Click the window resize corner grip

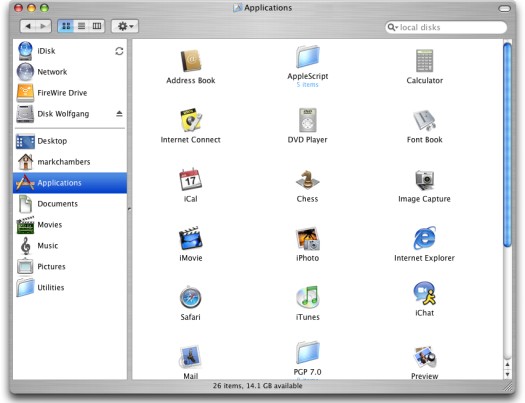click(508, 387)
